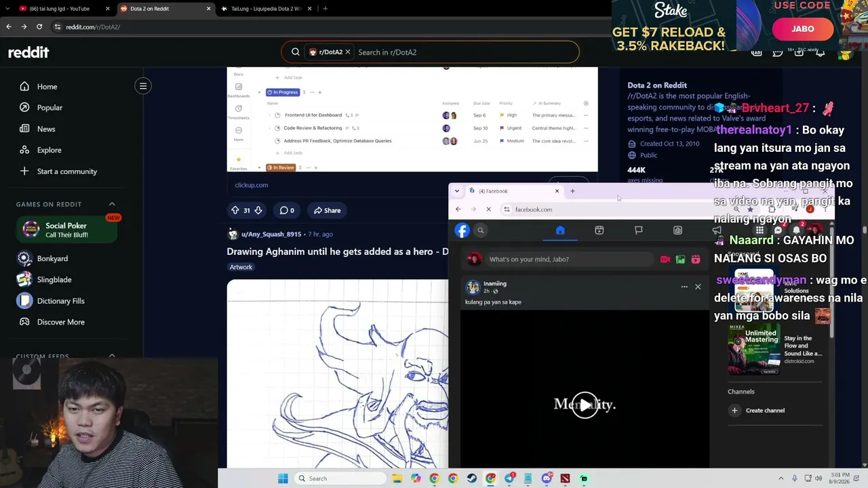Collapse the Games on Reddit section
This screenshot has height=488, width=868.
point(112,204)
